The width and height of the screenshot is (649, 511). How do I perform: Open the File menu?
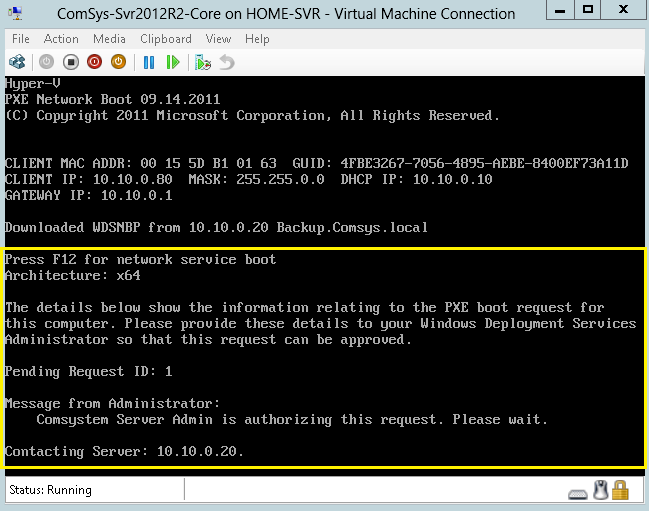coord(21,39)
